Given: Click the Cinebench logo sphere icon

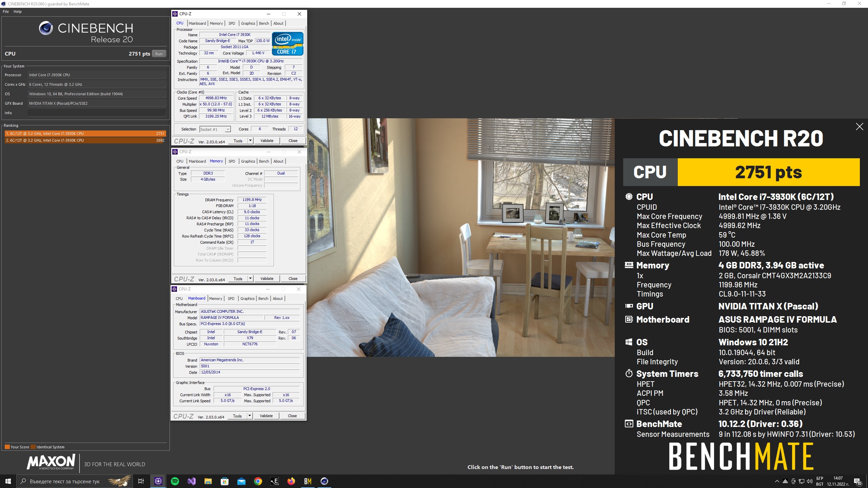Looking at the screenshot, I should 46,28.
